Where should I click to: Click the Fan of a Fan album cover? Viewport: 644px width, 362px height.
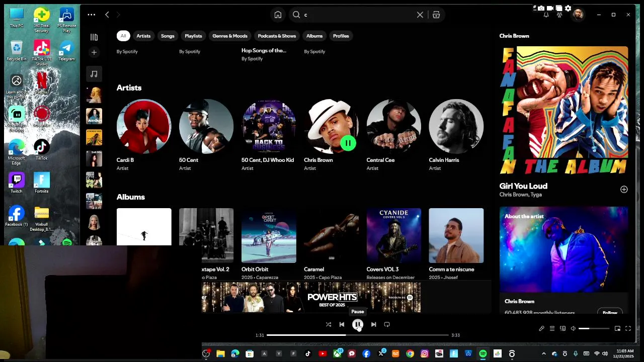pos(563,110)
